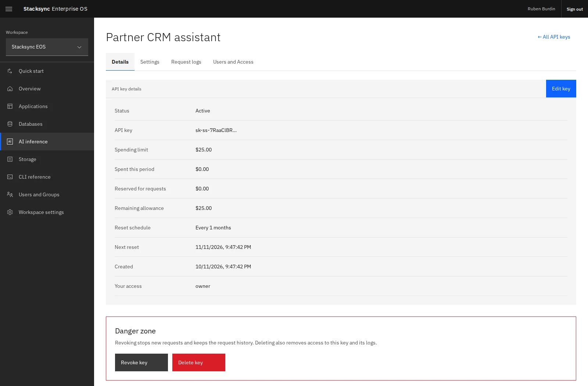This screenshot has width=588, height=386.
Task: Select the Applications sidebar icon
Action: 10,106
